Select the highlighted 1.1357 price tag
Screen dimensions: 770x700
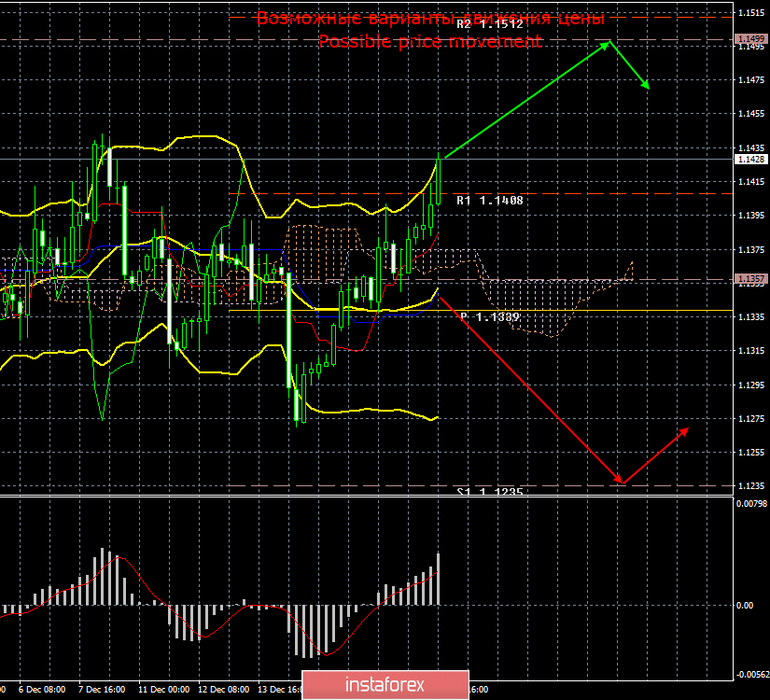(750, 279)
